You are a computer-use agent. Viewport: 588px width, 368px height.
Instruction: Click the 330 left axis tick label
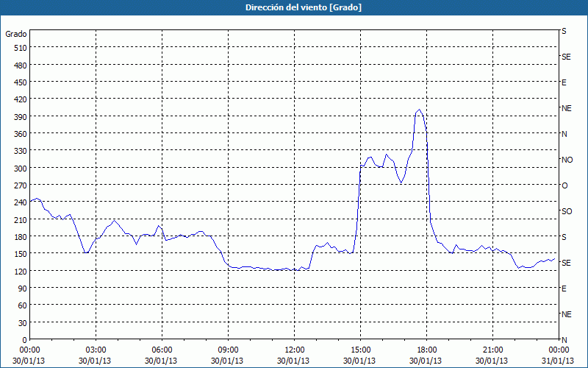pos(21,151)
